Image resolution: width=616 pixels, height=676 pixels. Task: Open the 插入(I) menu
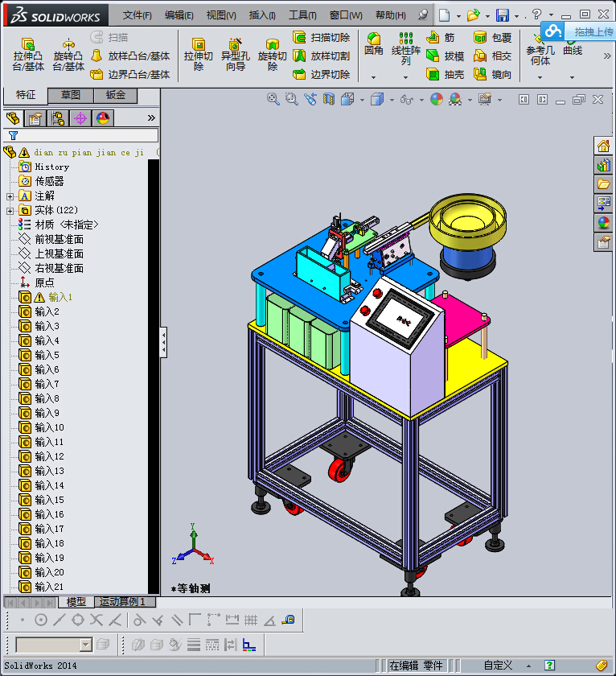(x=262, y=15)
